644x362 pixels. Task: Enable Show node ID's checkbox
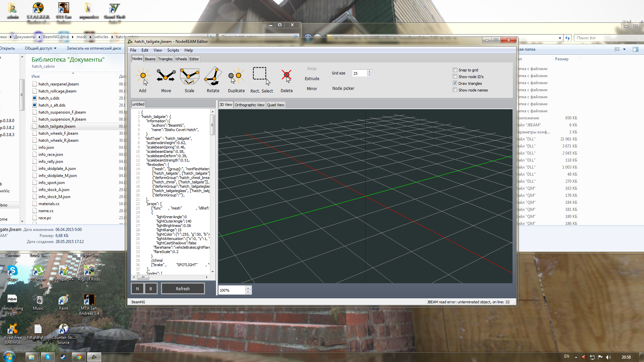[x=455, y=77]
